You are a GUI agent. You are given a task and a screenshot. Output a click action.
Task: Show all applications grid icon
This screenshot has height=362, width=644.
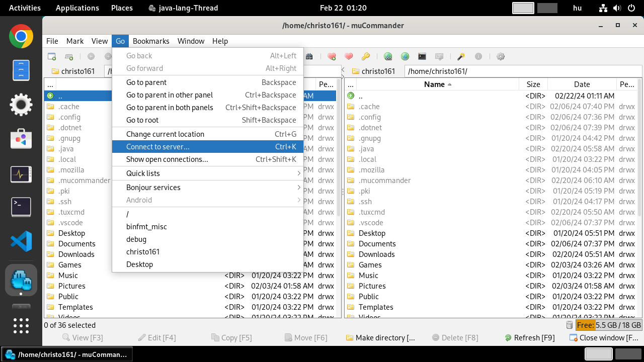click(x=21, y=326)
